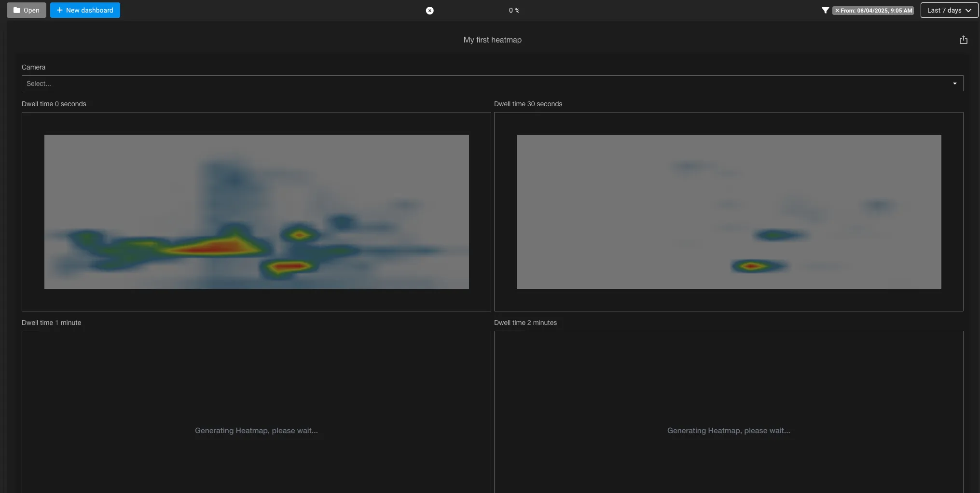Click the 0 % progress indicator

pos(514,10)
